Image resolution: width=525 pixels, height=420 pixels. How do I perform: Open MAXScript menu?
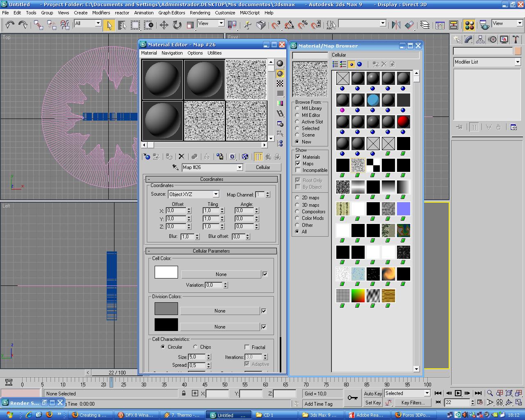point(250,13)
